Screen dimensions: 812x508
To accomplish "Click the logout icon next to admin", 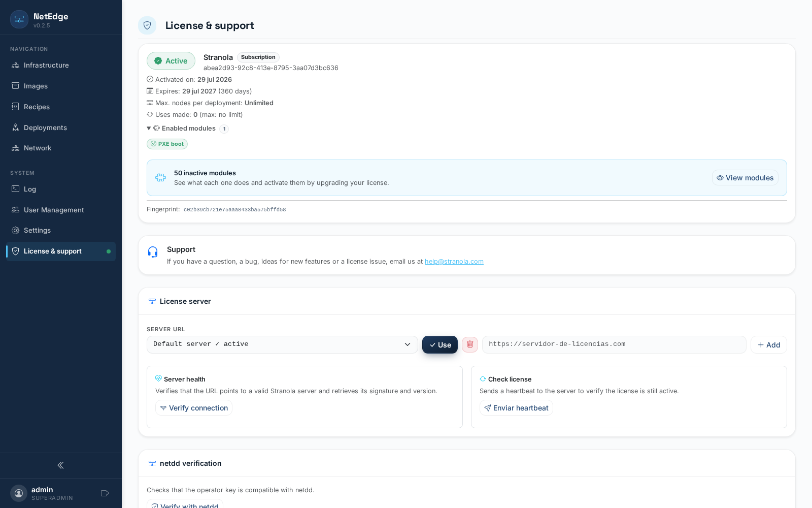I will pyautogui.click(x=105, y=493).
